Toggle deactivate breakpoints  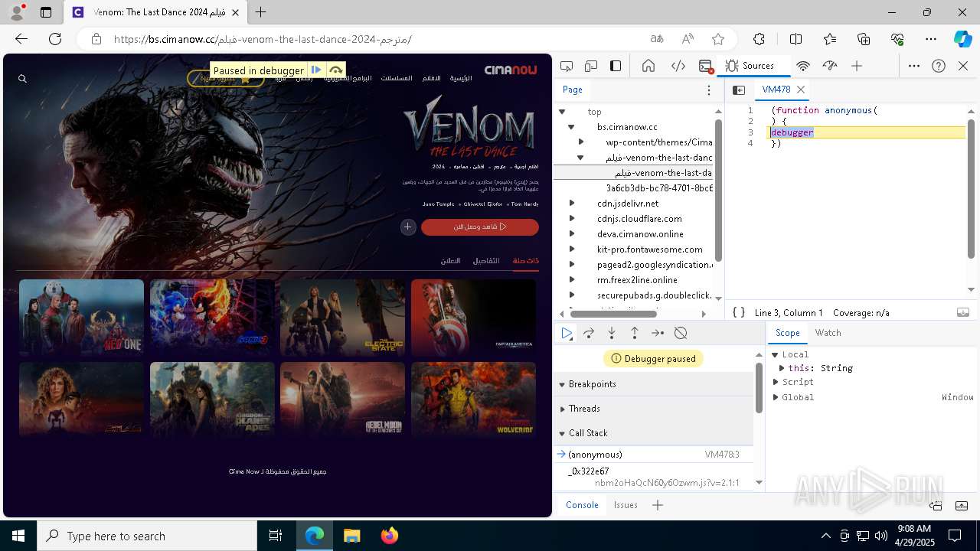[x=681, y=333]
